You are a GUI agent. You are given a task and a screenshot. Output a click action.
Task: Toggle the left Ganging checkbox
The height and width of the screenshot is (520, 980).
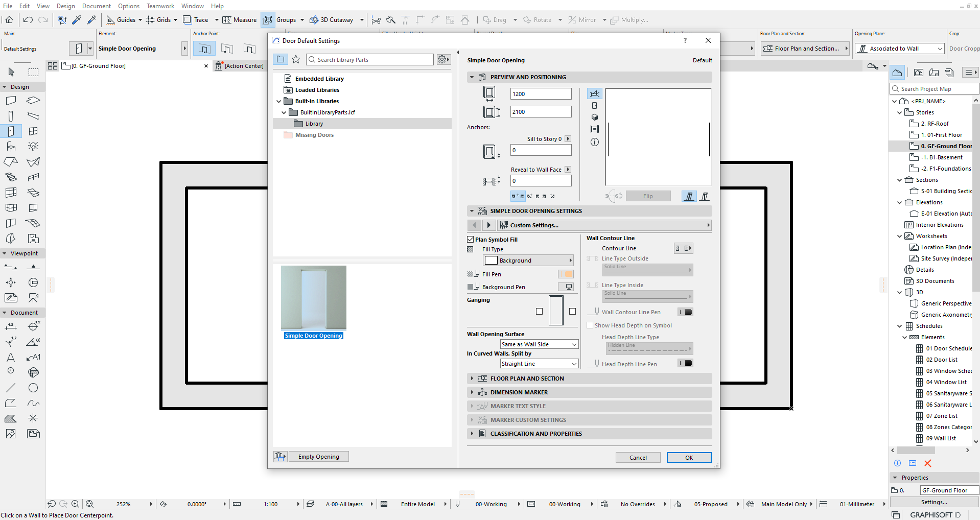click(539, 312)
